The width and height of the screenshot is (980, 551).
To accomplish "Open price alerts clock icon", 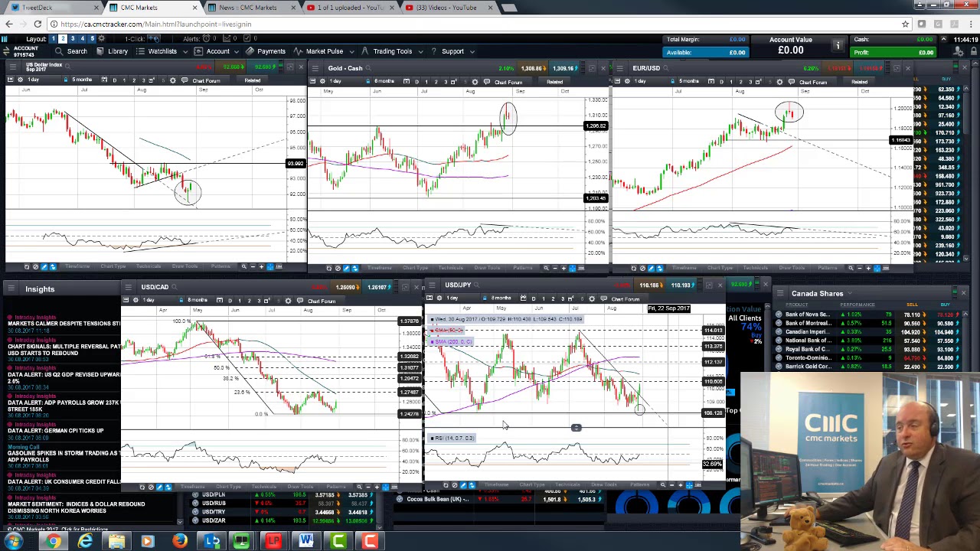I will (207, 39).
